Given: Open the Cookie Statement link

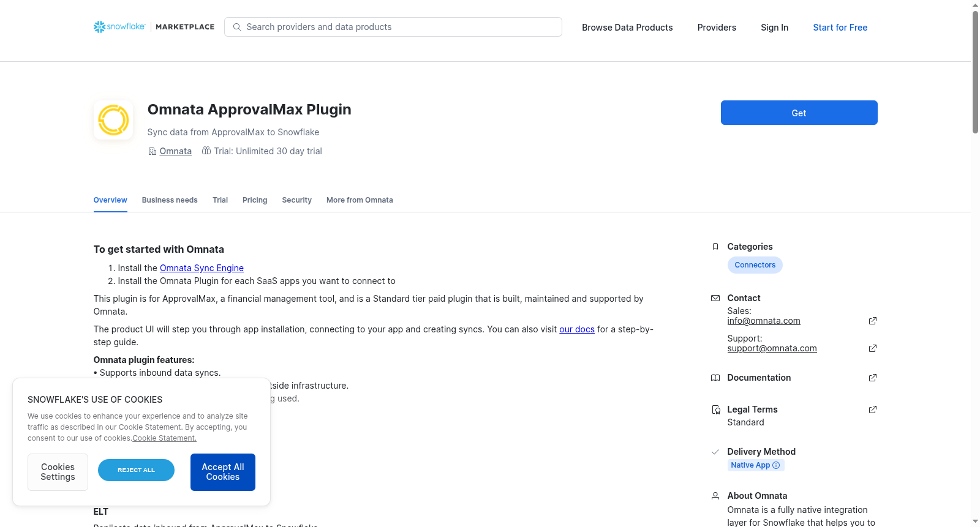Looking at the screenshot, I should coord(165,438).
